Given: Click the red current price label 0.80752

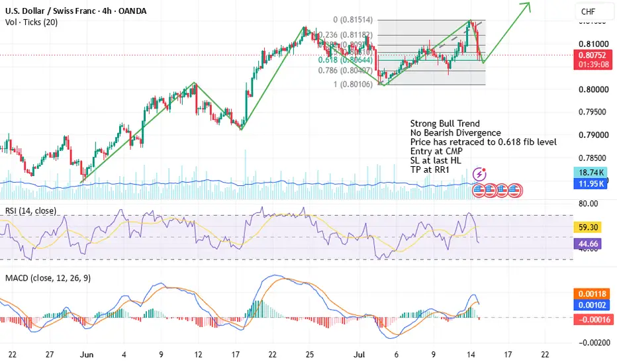Looking at the screenshot, I should [x=593, y=55].
